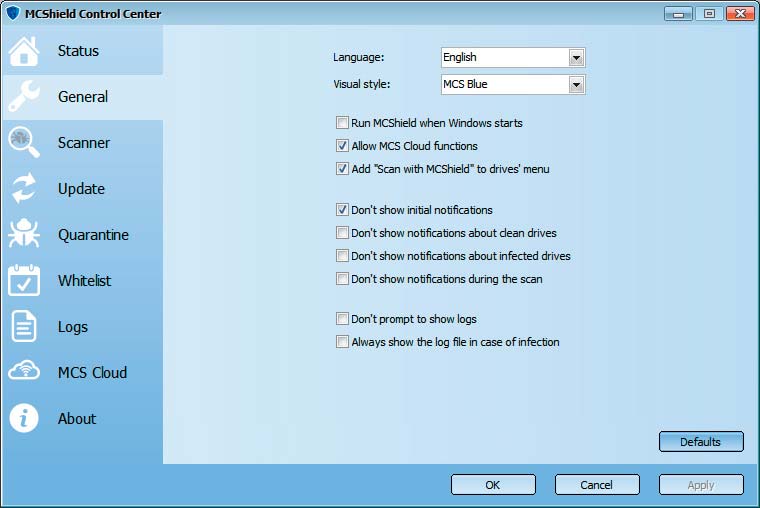Viewport: 760px width, 508px height.
Task: Go to the Update section label
Action: [81, 189]
